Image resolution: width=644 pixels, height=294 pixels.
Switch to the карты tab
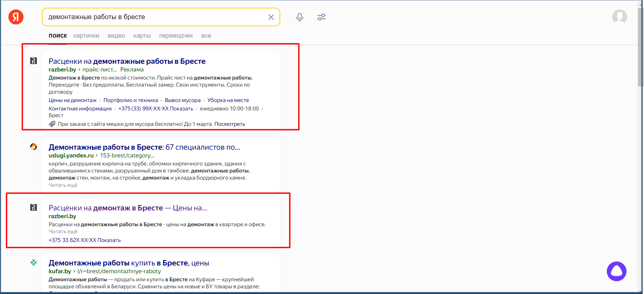(142, 36)
